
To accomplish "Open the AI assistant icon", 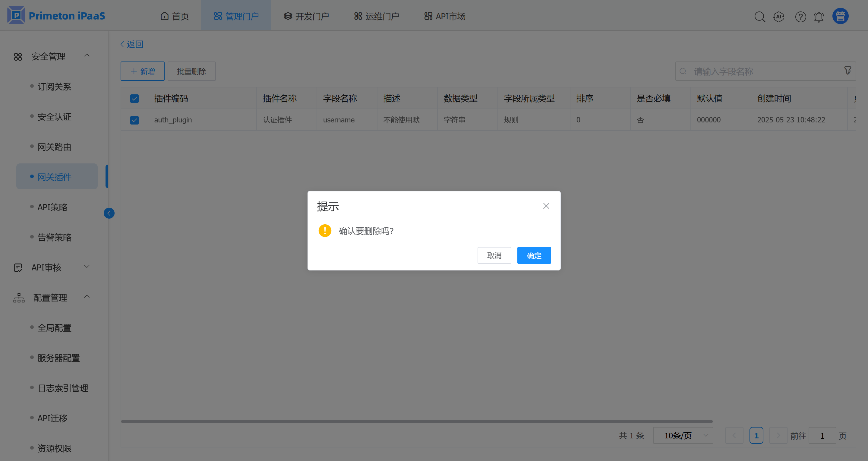I will (779, 17).
